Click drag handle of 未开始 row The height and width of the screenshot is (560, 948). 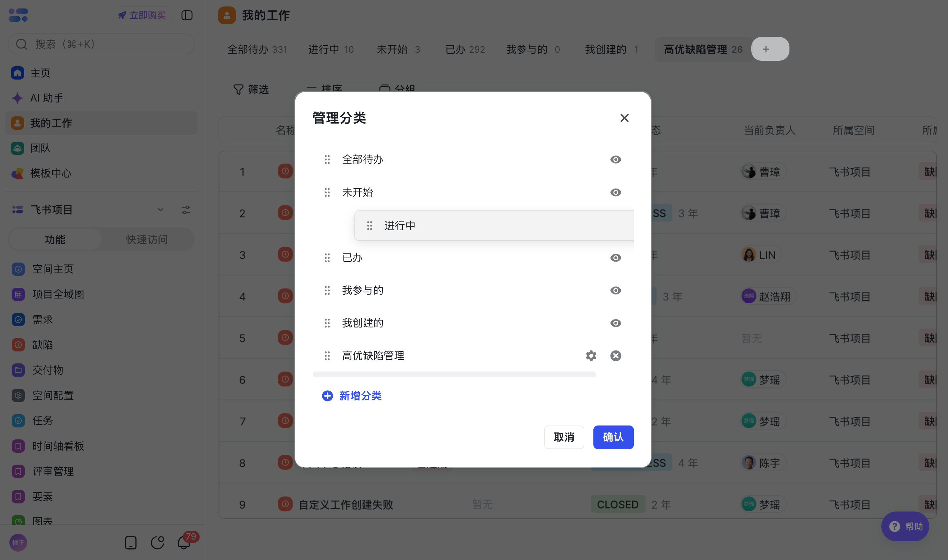pyautogui.click(x=327, y=192)
